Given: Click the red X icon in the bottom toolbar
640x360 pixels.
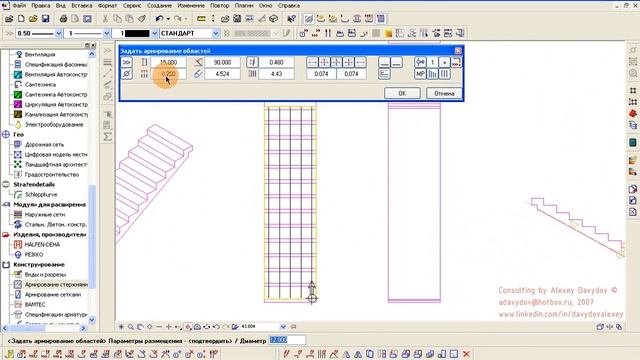Looking at the screenshot, I should click(466, 354).
